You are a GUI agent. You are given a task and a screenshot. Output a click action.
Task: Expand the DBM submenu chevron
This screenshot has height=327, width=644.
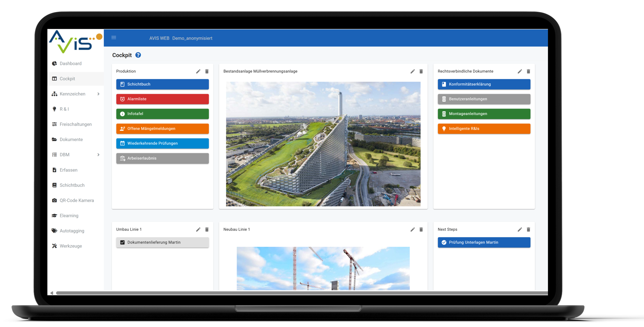(98, 155)
